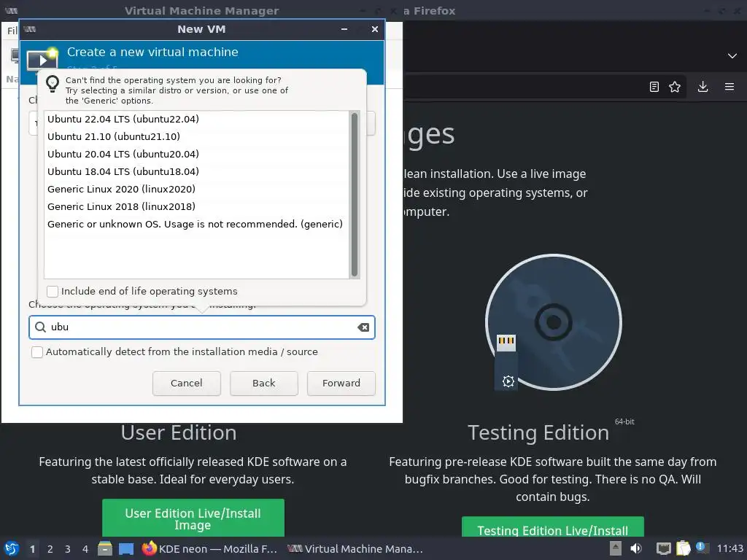
Task: Click the KDE neon disc image
Action: click(x=553, y=322)
